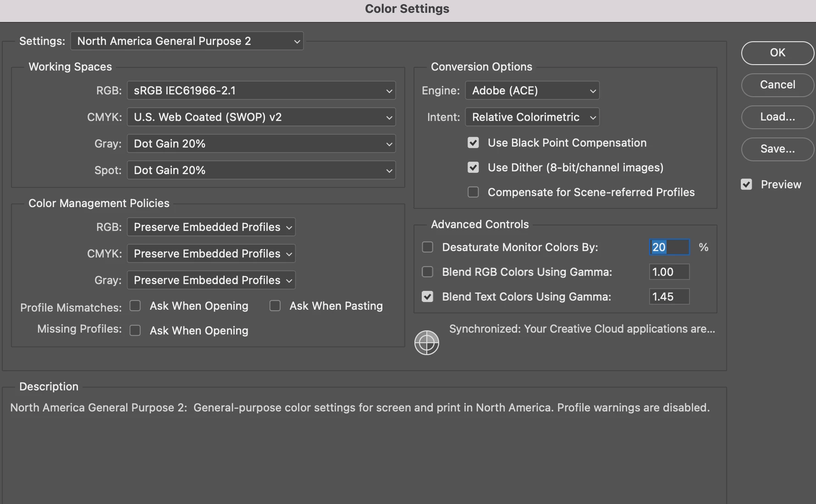The image size is (816, 504).
Task: Open conversion Engine Adobe (ACE) dropdown
Action: point(532,91)
